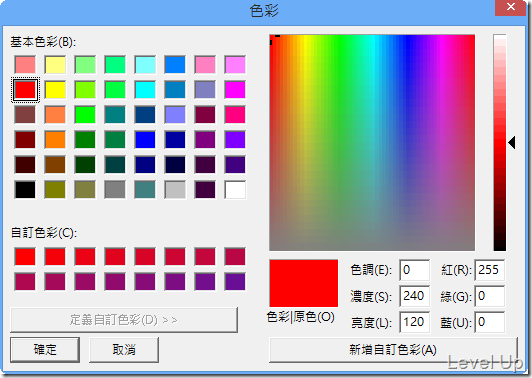The width and height of the screenshot is (532, 378).
Task: Grab the black luminance slider arrow
Action: (x=512, y=143)
